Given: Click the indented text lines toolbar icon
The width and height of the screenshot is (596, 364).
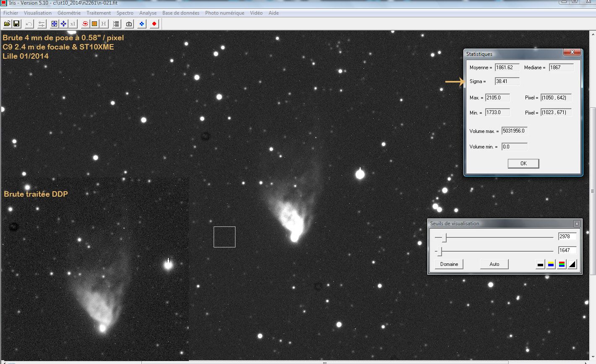Looking at the screenshot, I should [x=116, y=24].
